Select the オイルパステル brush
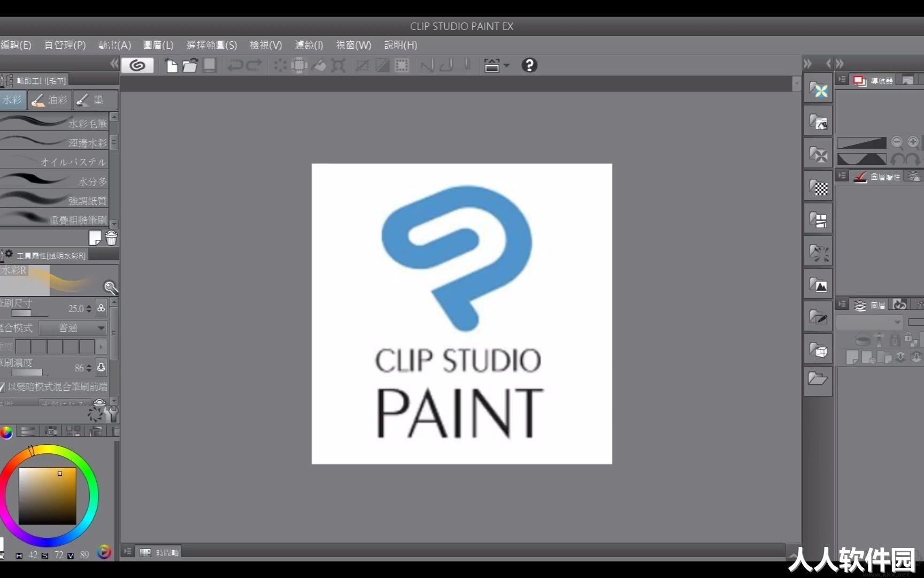This screenshot has width=924, height=578. click(54, 161)
